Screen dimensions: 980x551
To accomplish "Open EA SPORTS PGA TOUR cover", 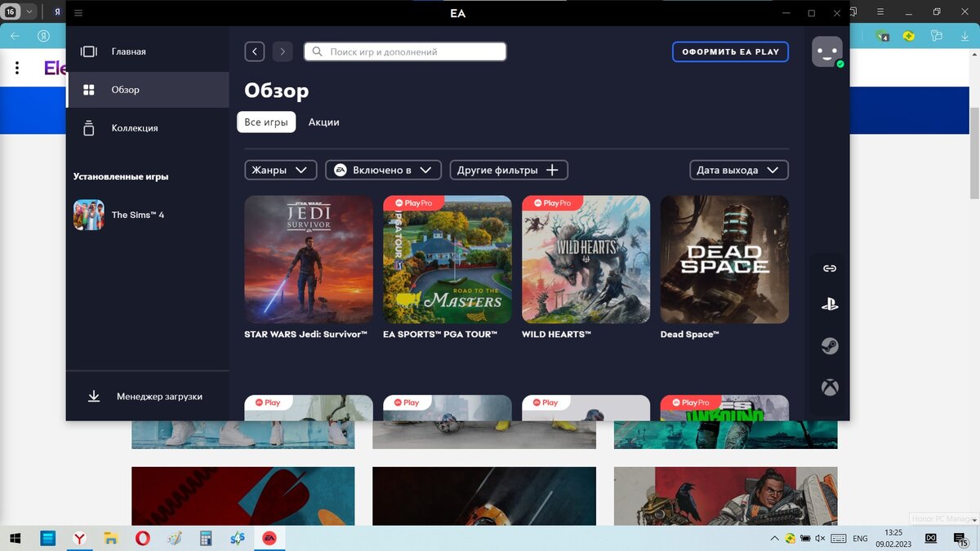I will [x=448, y=259].
